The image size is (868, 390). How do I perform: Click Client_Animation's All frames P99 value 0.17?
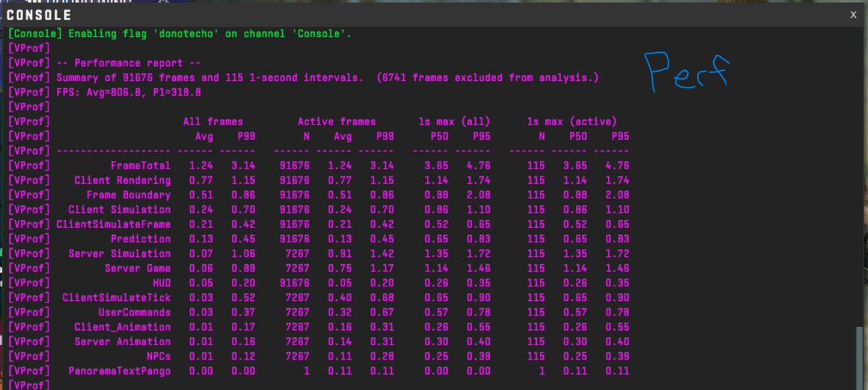243,327
